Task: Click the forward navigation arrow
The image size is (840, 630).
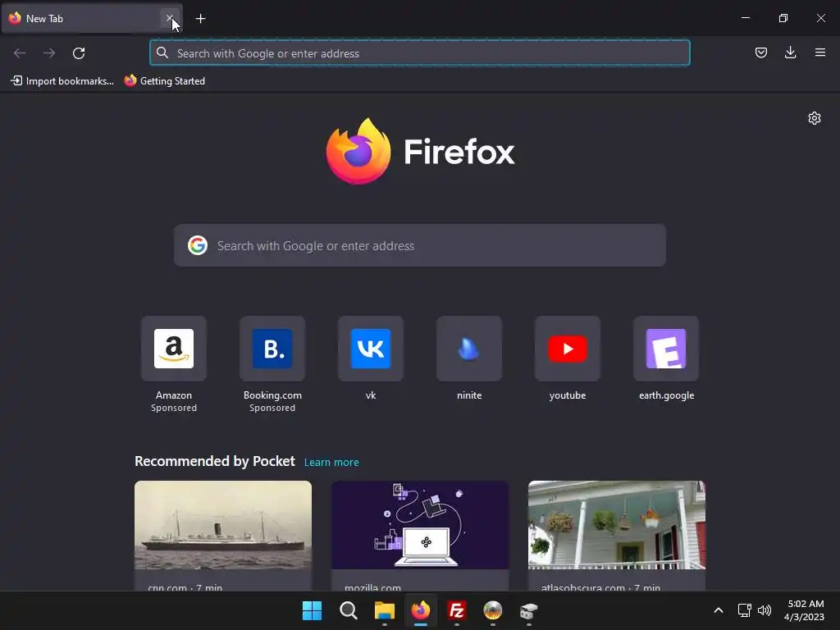Action: (x=49, y=53)
